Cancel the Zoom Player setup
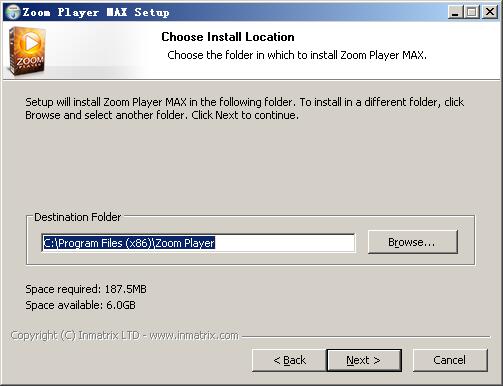The image size is (503, 386). pyautogui.click(x=450, y=360)
